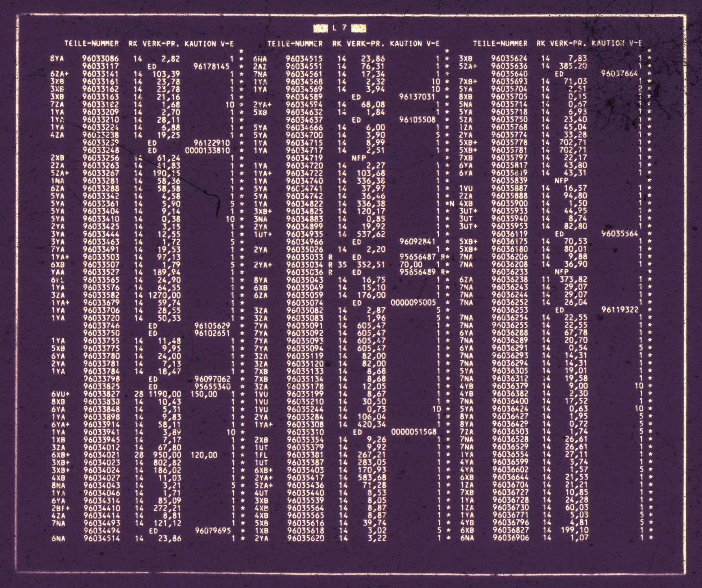Screen dimensions: 702x588
Task: Click replacement number 0000095005
Action: (x=413, y=303)
